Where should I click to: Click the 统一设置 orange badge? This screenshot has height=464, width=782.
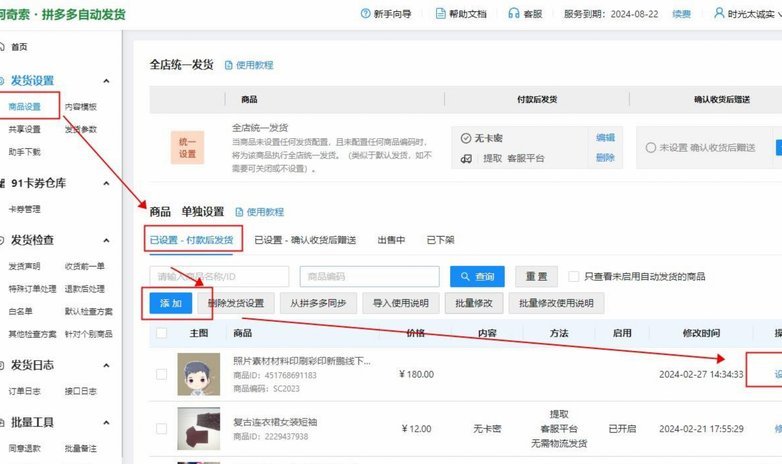click(187, 148)
